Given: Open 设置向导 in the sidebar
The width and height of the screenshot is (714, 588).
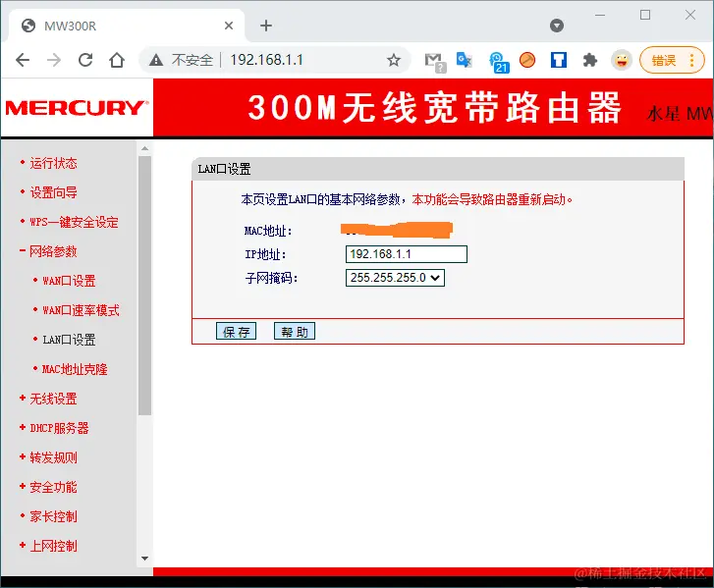Looking at the screenshot, I should [53, 192].
